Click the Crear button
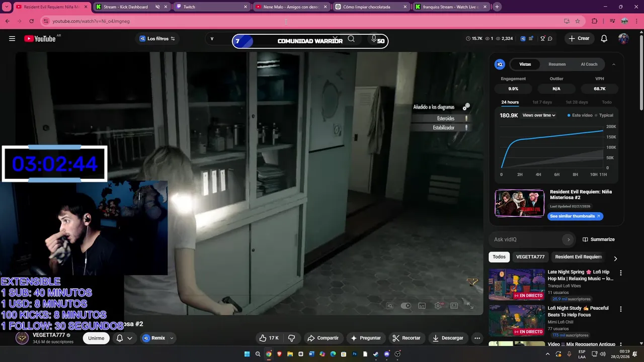 tap(579, 39)
